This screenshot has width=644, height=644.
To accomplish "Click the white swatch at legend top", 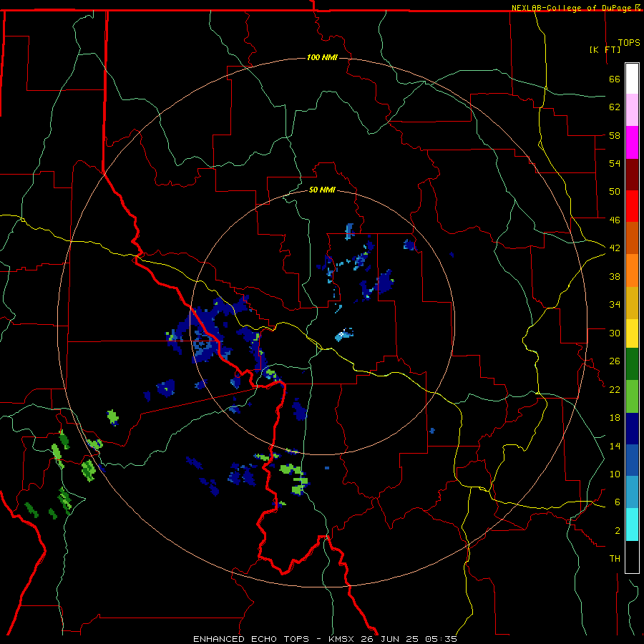I will pyautogui.click(x=632, y=79).
